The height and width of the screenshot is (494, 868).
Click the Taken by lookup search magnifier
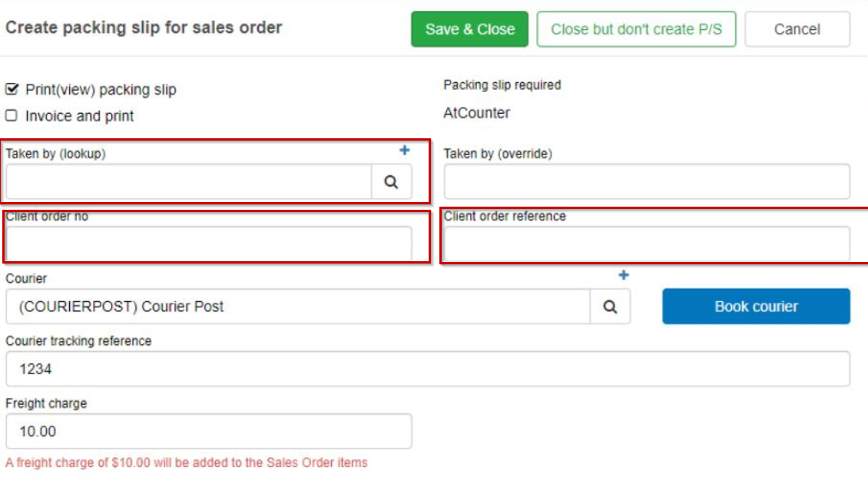click(x=391, y=181)
